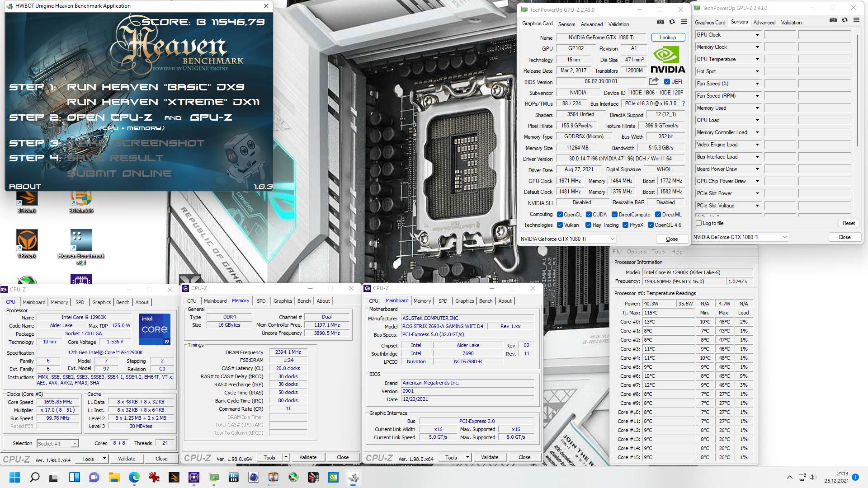Screen dimensions: 868x488
Task: Toggle the OpenCL checkbox
Action: tap(560, 215)
